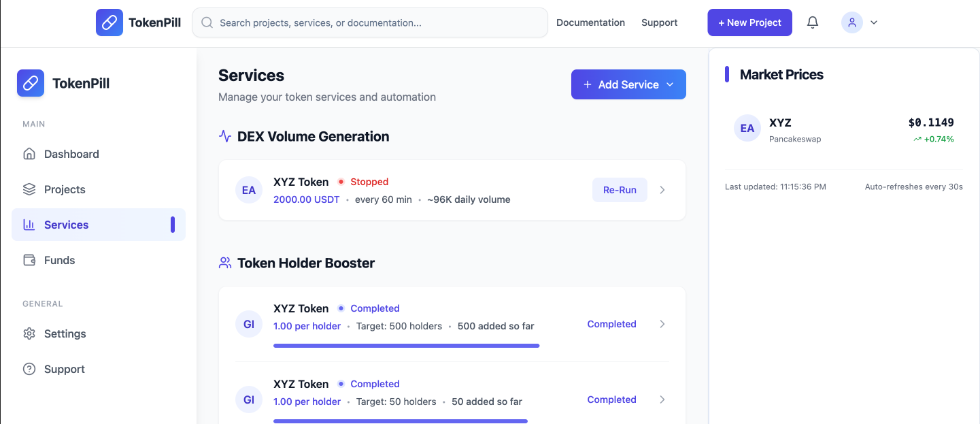Open the notifications bell

812,22
